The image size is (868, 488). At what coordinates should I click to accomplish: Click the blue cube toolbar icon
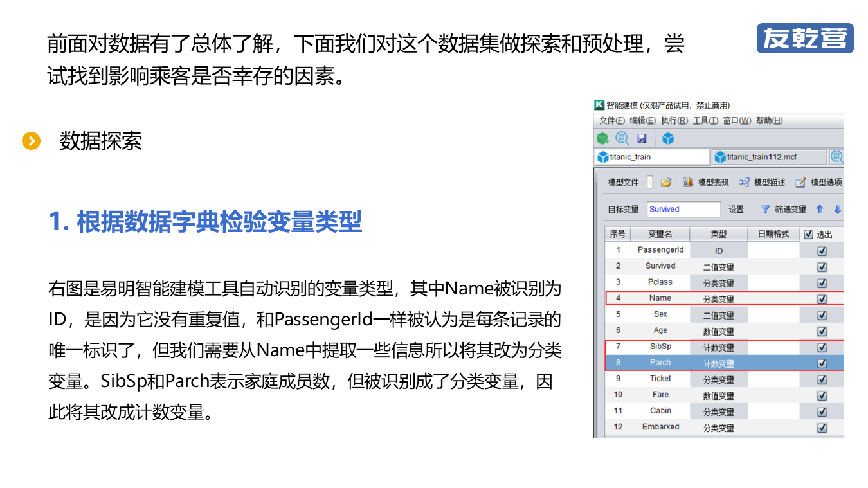(x=668, y=138)
